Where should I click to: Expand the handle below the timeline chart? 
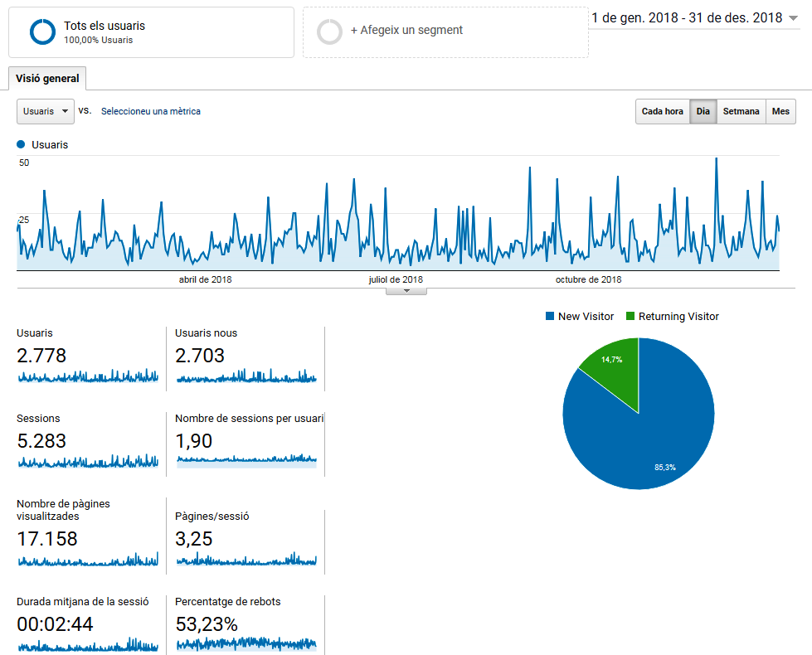pos(406,291)
